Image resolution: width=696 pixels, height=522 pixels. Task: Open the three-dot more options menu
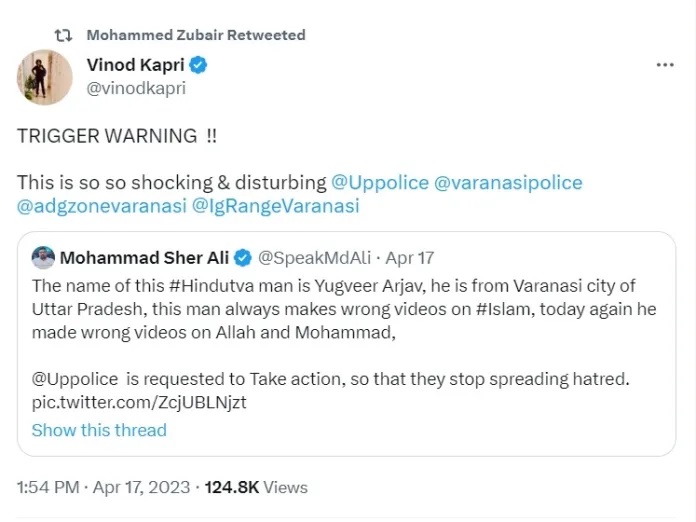665,65
